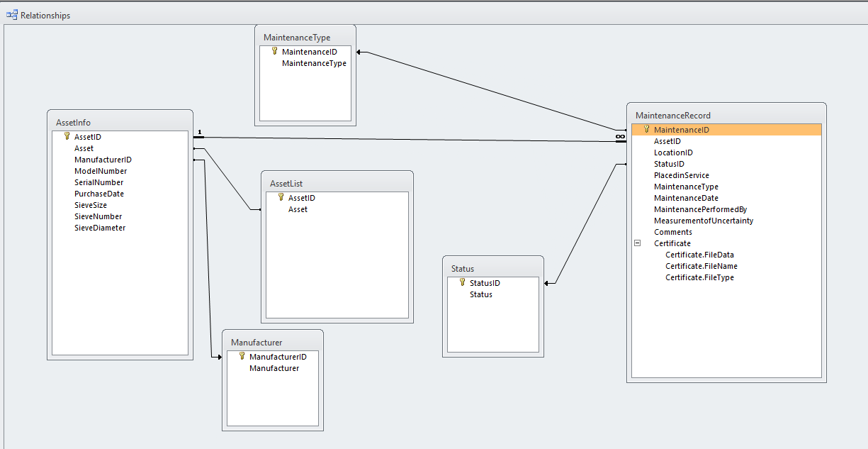Click the key icon beside AssetID in AssetInfo

(x=67, y=136)
